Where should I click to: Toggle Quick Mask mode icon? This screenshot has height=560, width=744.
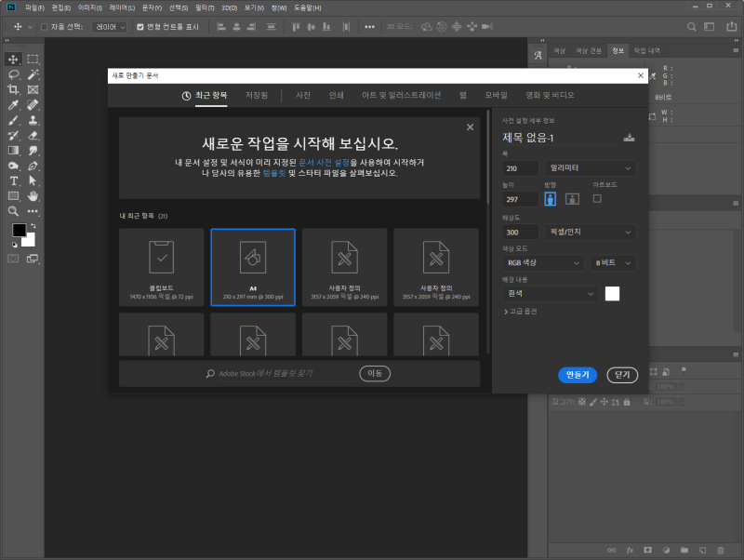[x=13, y=259]
